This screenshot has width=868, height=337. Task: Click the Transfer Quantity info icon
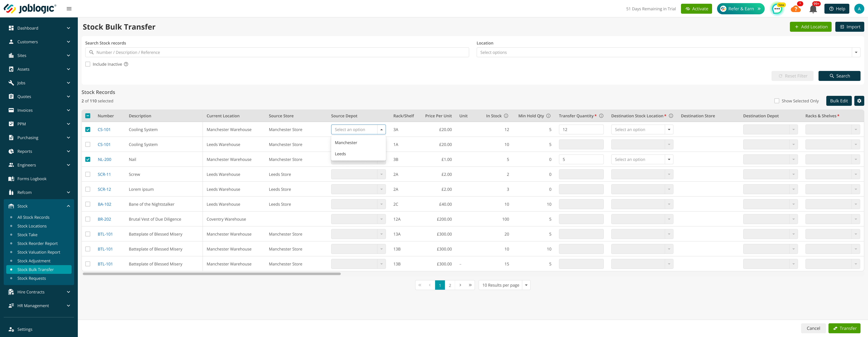(x=601, y=116)
